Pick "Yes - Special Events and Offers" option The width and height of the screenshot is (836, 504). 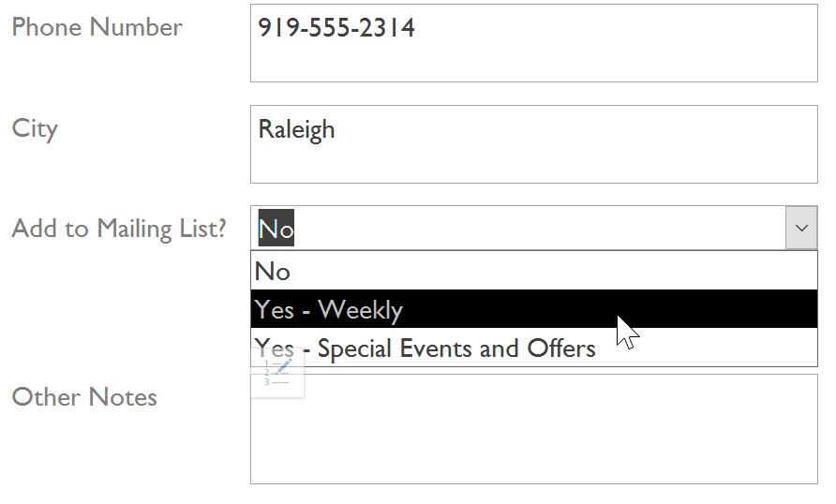click(425, 349)
